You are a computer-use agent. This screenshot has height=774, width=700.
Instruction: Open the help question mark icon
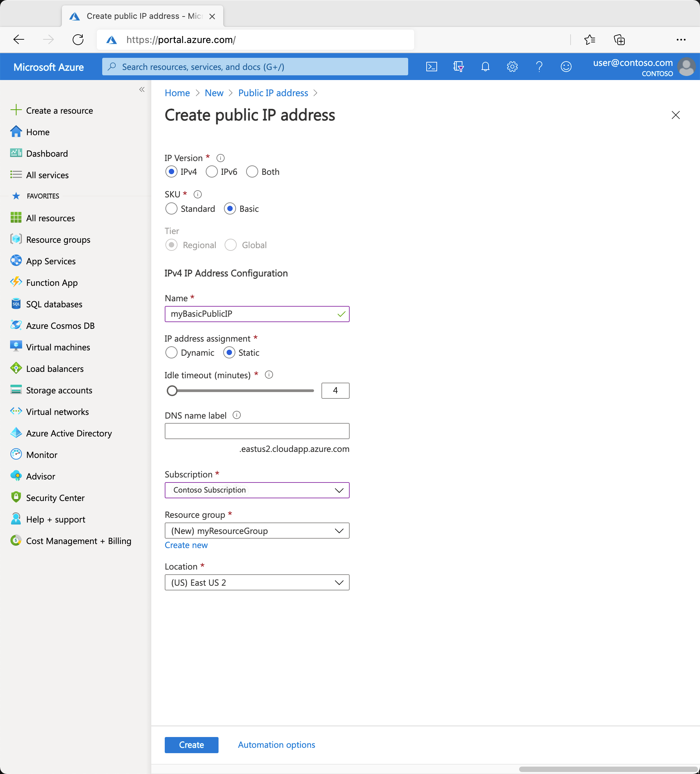click(539, 67)
